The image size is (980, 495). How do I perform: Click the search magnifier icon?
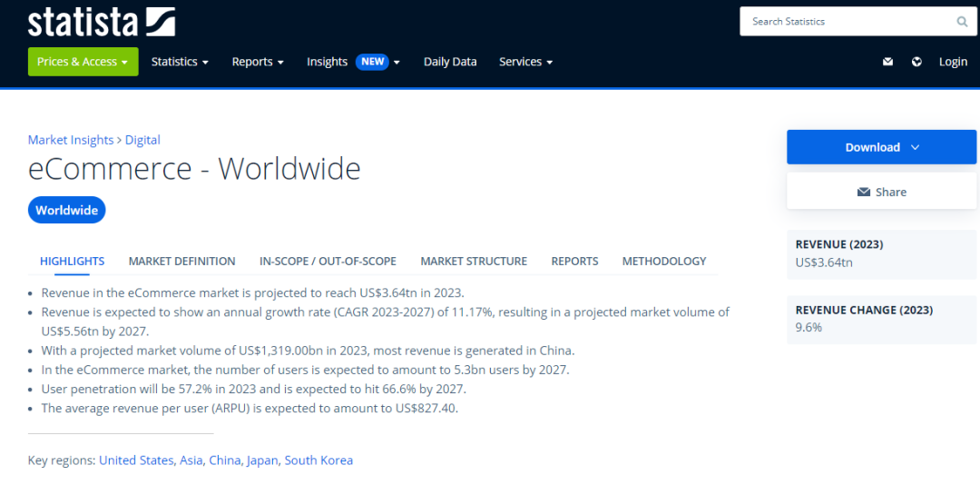tap(962, 22)
